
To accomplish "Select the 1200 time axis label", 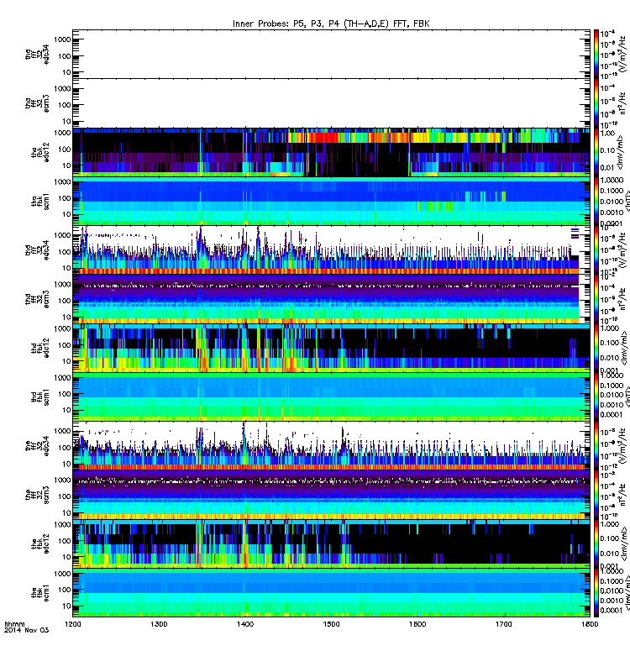I will click(72, 624).
